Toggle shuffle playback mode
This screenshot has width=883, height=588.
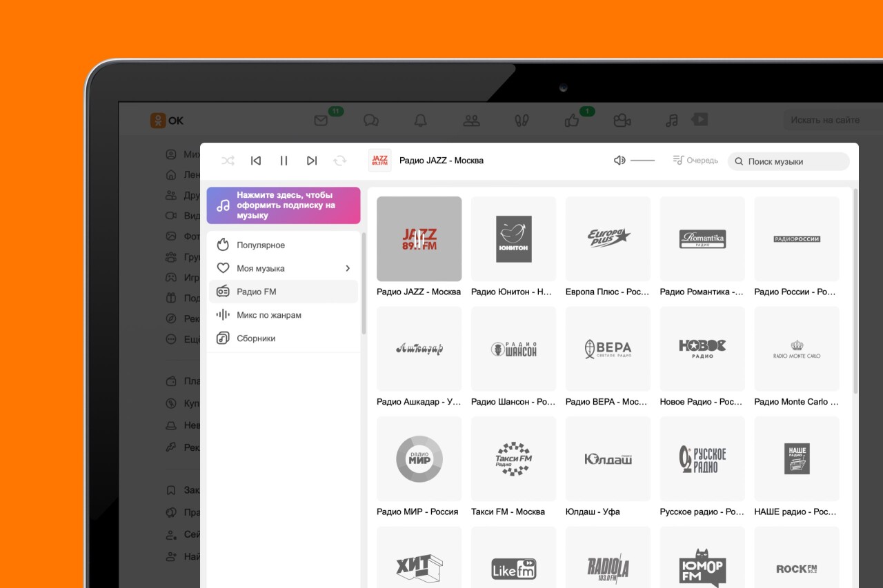click(228, 161)
